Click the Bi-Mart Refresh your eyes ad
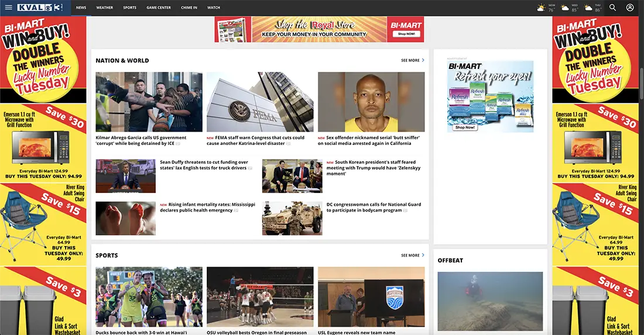Image resolution: width=644 pixels, height=335 pixels. (x=490, y=96)
